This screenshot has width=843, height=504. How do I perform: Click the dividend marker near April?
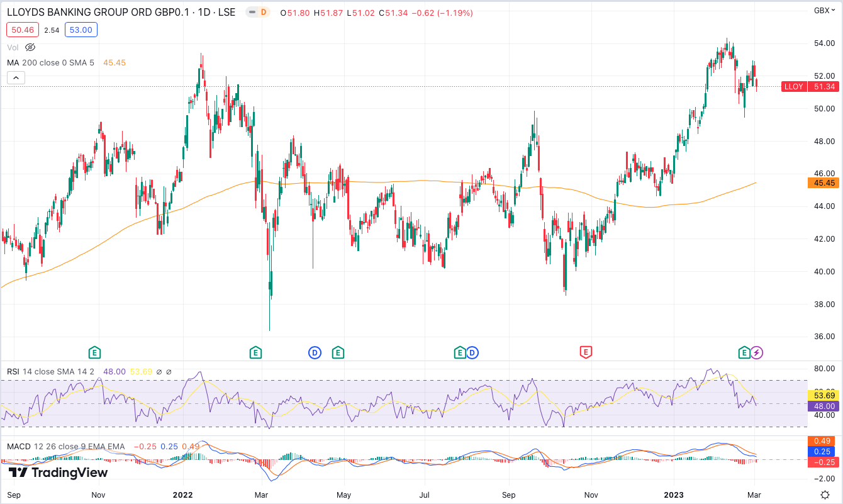click(315, 352)
